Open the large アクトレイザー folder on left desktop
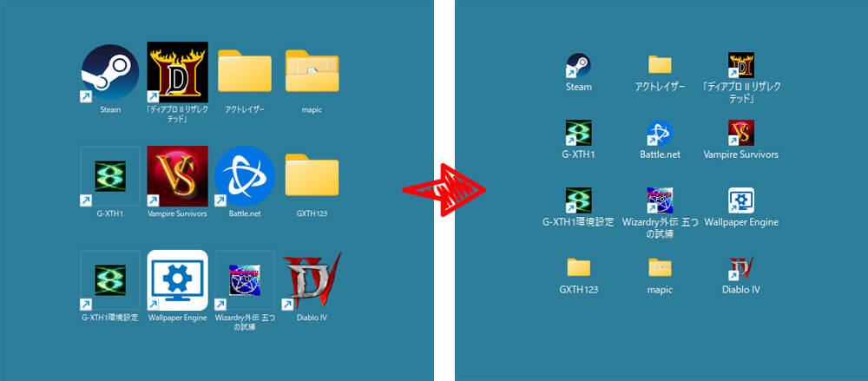Image resolution: width=868 pixels, height=381 pixels. (x=245, y=71)
